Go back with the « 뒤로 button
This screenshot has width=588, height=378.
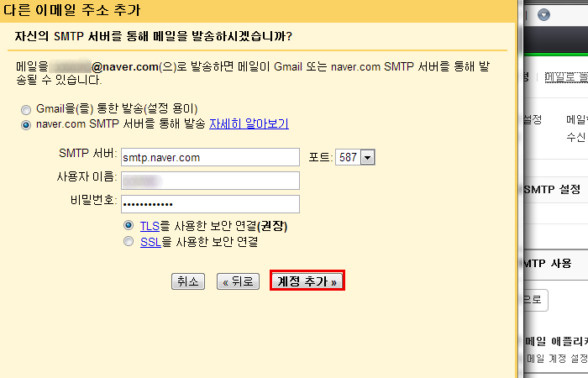tap(238, 281)
